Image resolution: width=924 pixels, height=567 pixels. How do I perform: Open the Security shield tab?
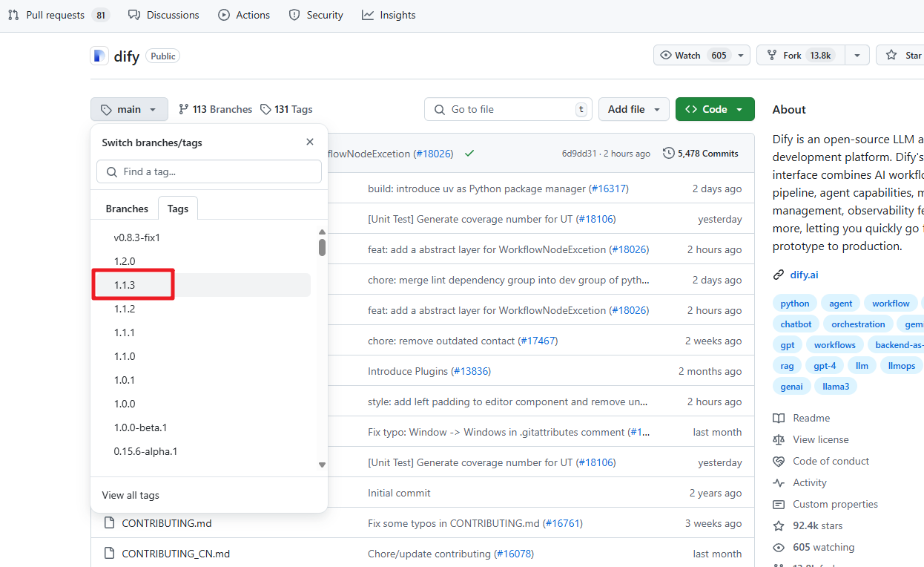click(316, 15)
